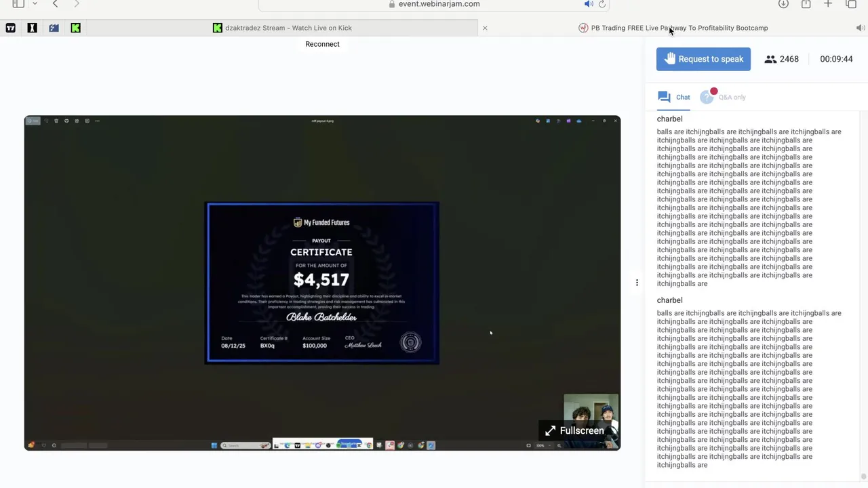This screenshot has width=868, height=488.
Task: Open the second pinned tab with black icon
Action: pos(32,28)
